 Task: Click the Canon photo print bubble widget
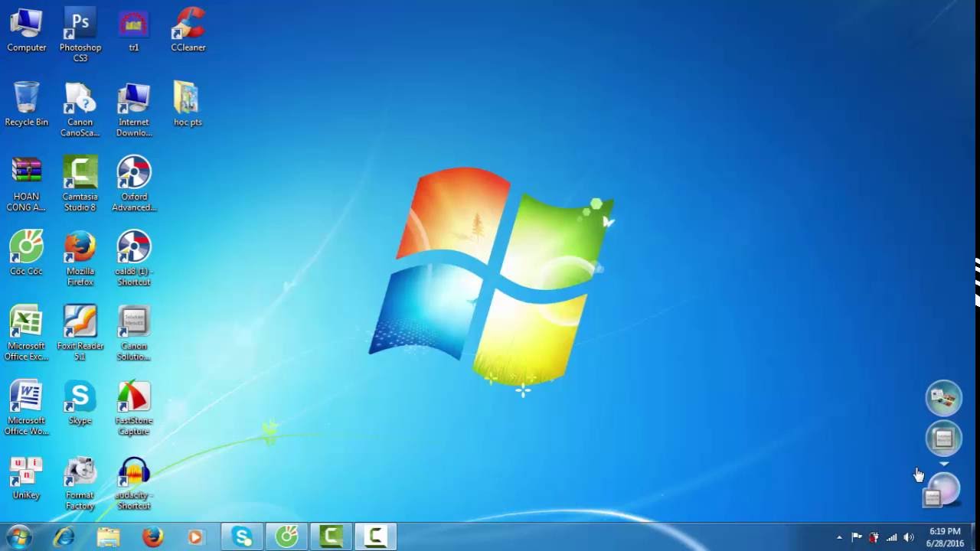point(943,398)
